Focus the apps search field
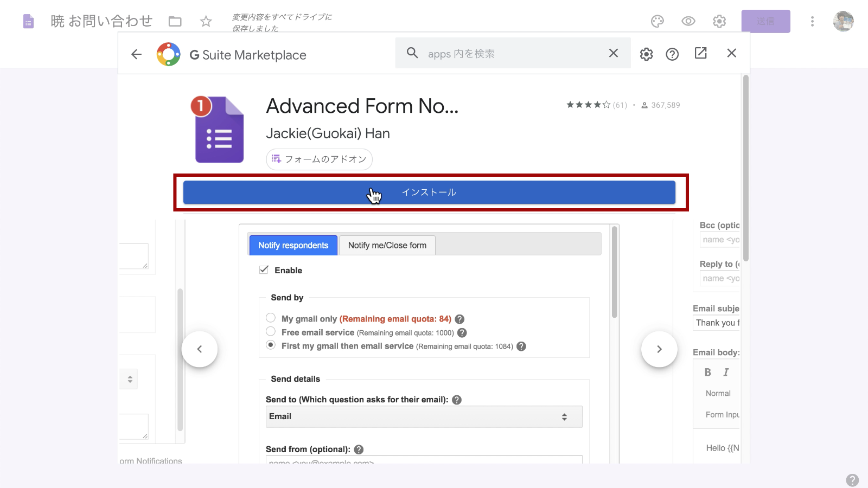The image size is (868, 488). (x=513, y=53)
